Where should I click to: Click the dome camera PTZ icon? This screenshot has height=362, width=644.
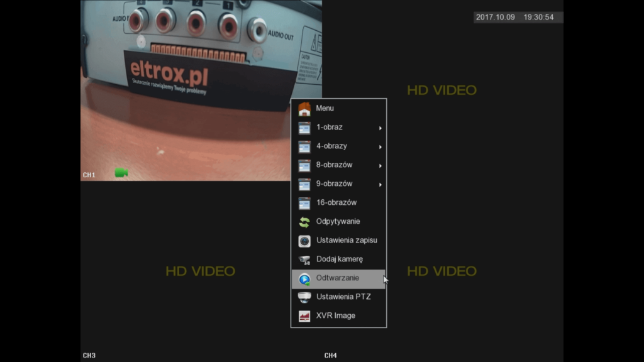pos(304,297)
